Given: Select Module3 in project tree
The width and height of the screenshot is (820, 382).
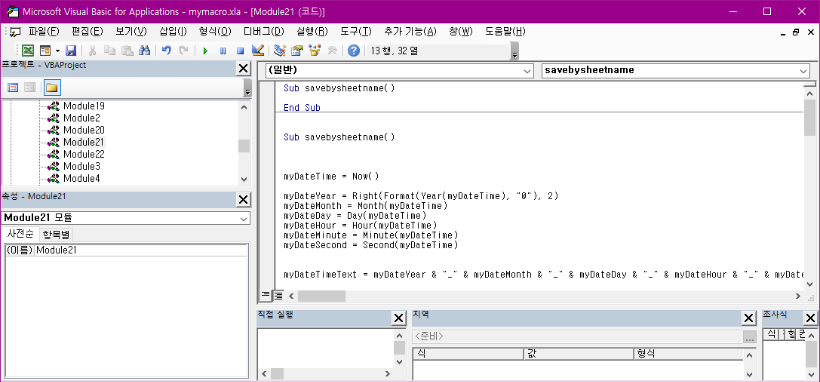Looking at the screenshot, I should click(82, 166).
